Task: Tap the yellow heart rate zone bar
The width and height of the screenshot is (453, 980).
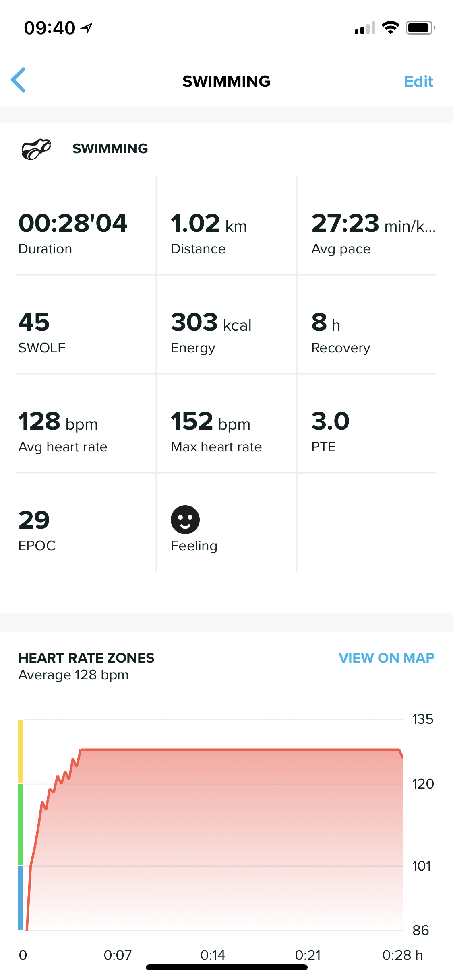Action: click(21, 751)
